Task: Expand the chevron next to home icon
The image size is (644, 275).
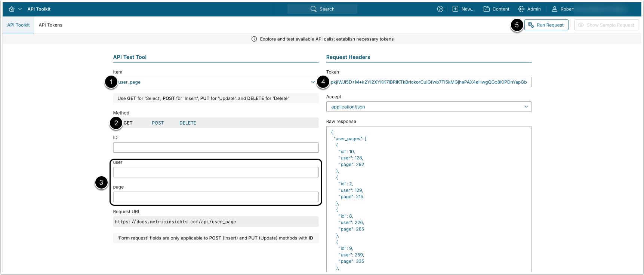Action: [x=20, y=9]
